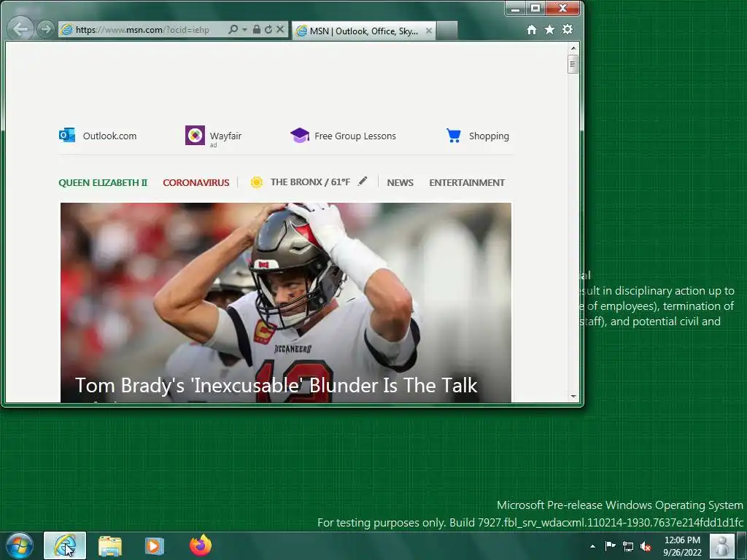Open the NEWS section

coord(400,183)
